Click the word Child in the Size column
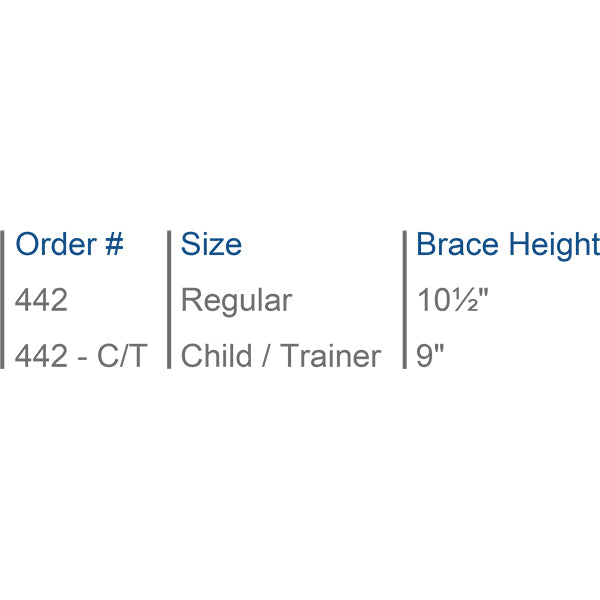Screen dimensions: 600x600 [216, 356]
